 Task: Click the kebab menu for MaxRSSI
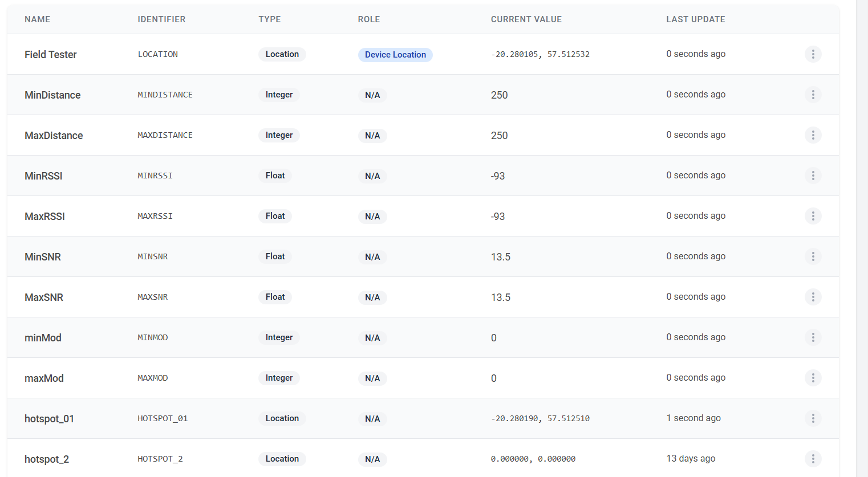point(813,216)
